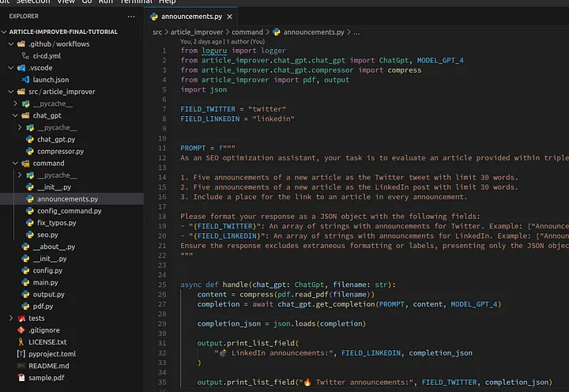This screenshot has height=392, width=569.
Task: Click line number 25 in the gutter
Action: click(x=162, y=285)
